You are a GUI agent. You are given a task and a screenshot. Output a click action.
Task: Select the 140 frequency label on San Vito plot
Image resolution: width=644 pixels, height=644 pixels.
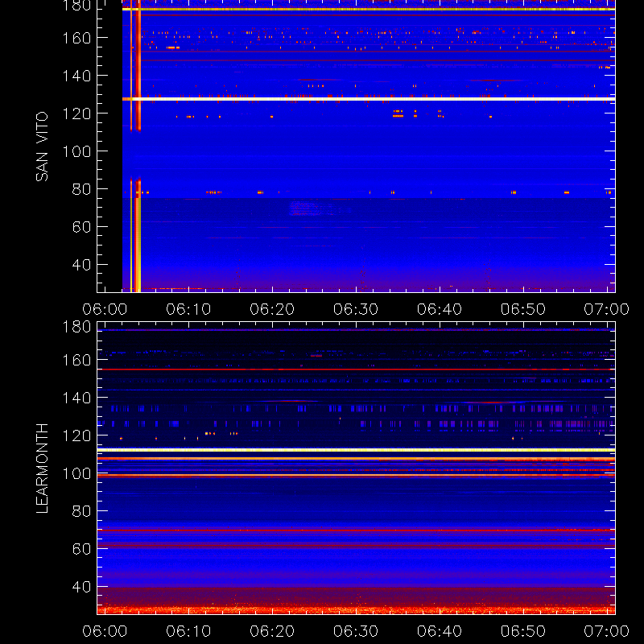[x=76, y=76]
